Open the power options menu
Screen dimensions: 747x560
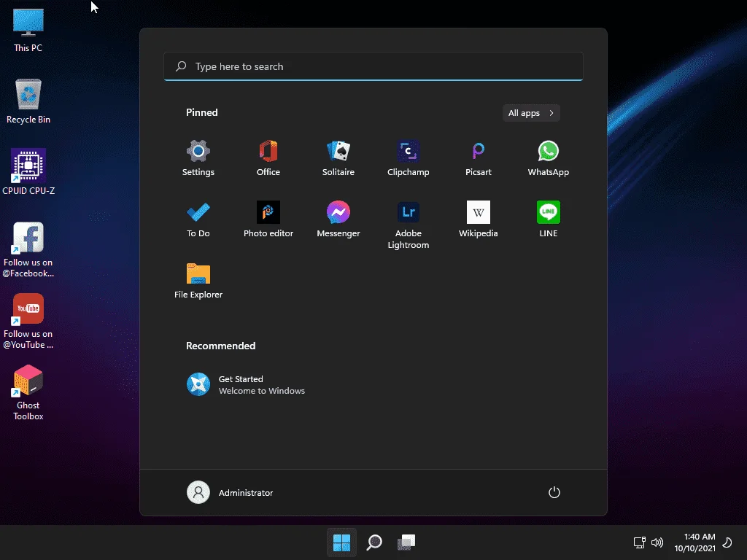554,492
